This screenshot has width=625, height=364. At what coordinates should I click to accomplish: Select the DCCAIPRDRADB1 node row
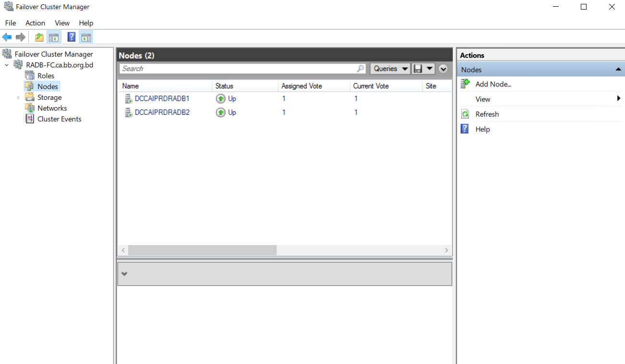[x=285, y=99]
